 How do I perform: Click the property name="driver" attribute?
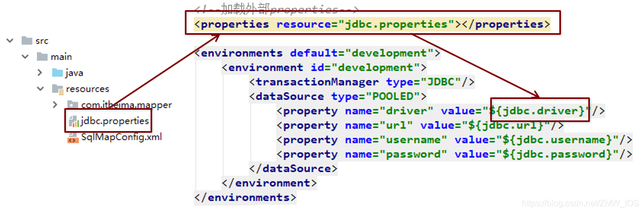pos(390,111)
